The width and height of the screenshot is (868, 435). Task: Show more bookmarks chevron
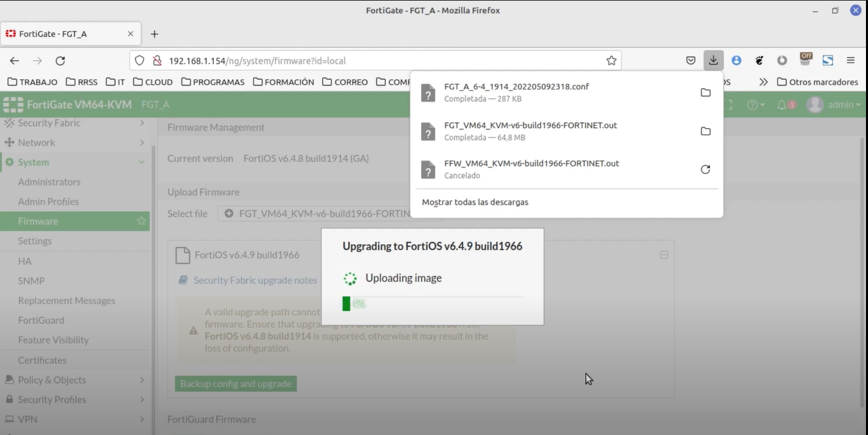pos(764,82)
